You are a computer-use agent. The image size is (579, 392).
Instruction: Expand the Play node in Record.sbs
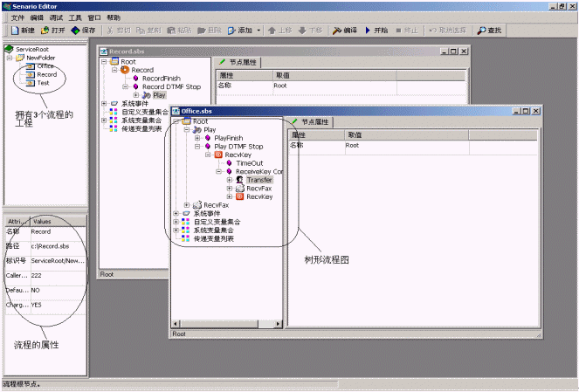[135, 95]
